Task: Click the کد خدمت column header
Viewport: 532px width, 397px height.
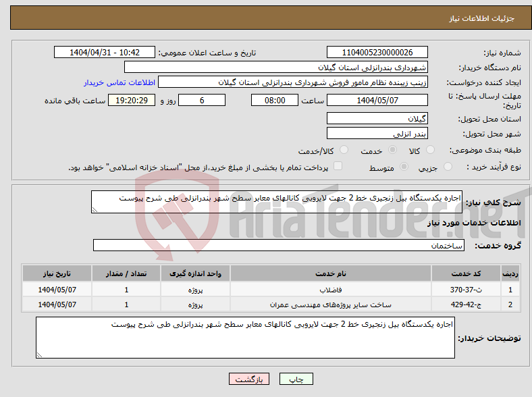Action: point(467,273)
